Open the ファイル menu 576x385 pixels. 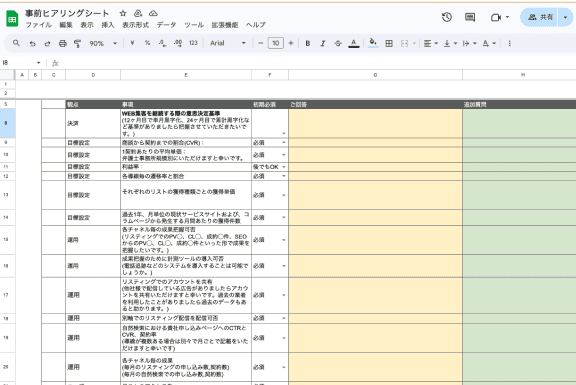[x=38, y=25]
